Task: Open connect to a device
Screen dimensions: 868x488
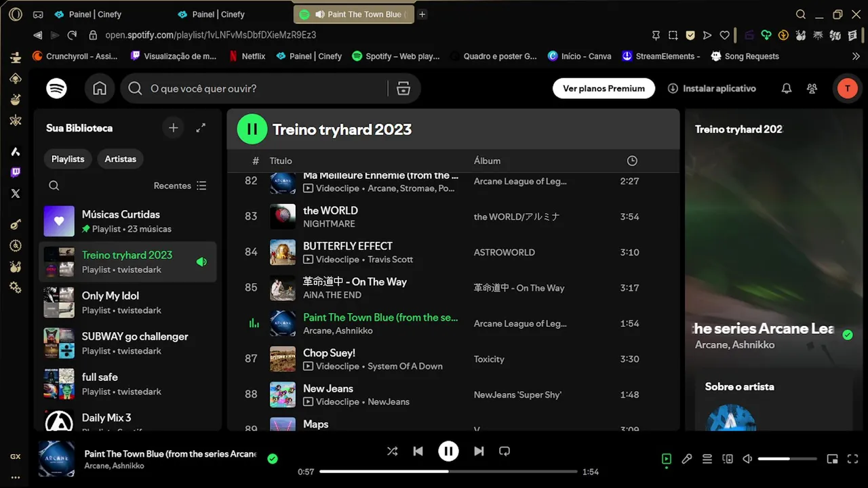Action: pos(728,459)
